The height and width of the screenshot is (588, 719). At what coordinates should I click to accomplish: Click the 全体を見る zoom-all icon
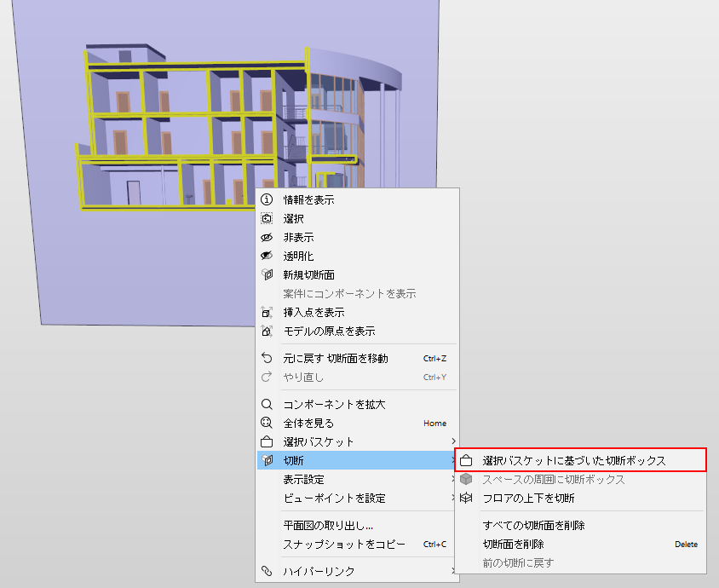pos(267,423)
